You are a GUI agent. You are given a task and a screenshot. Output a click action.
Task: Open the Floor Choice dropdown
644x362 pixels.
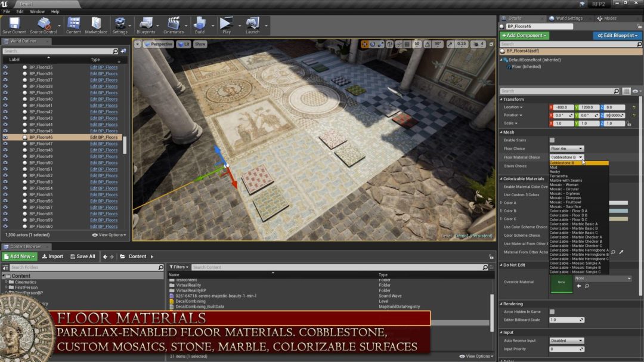tap(566, 148)
